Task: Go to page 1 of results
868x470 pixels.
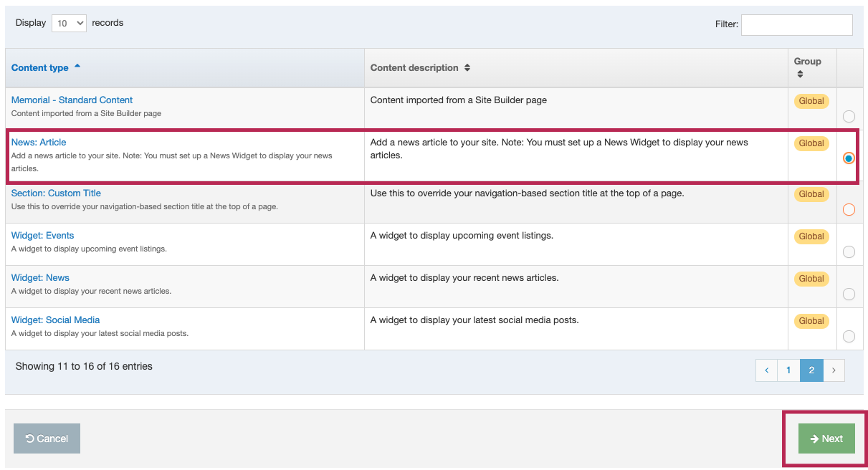Action: (788, 370)
